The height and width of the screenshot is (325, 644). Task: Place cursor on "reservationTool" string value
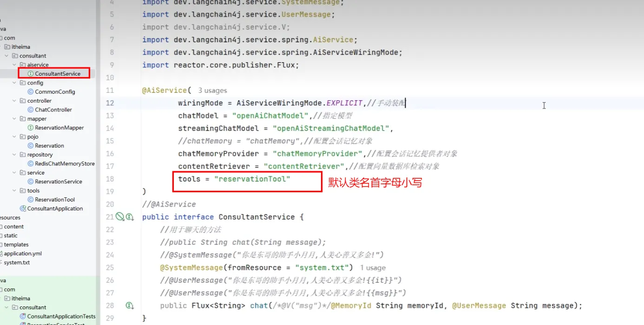252,179
